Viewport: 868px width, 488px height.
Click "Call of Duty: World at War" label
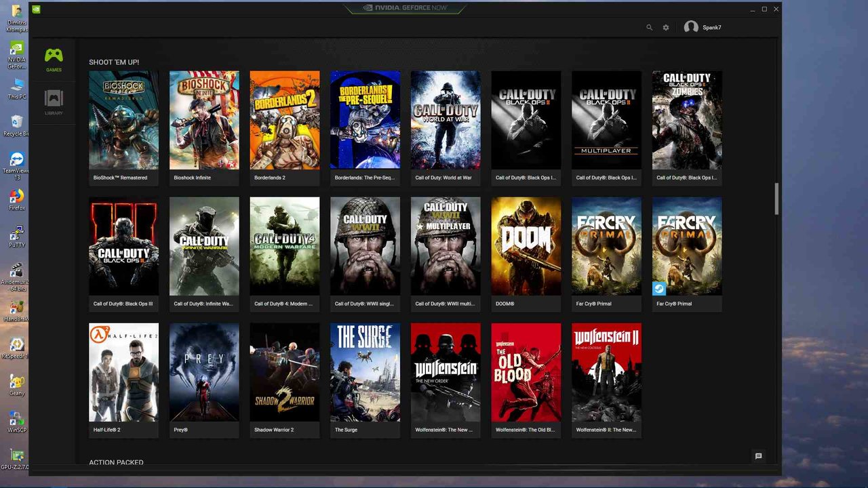point(443,178)
